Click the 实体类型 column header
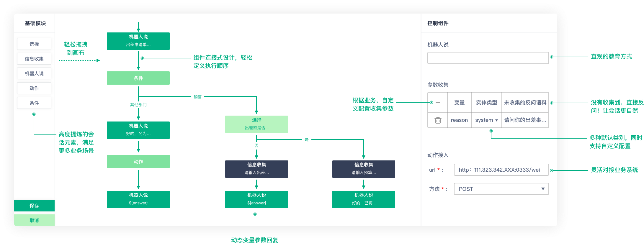The height and width of the screenshot is (243, 644). pyautogui.click(x=486, y=102)
